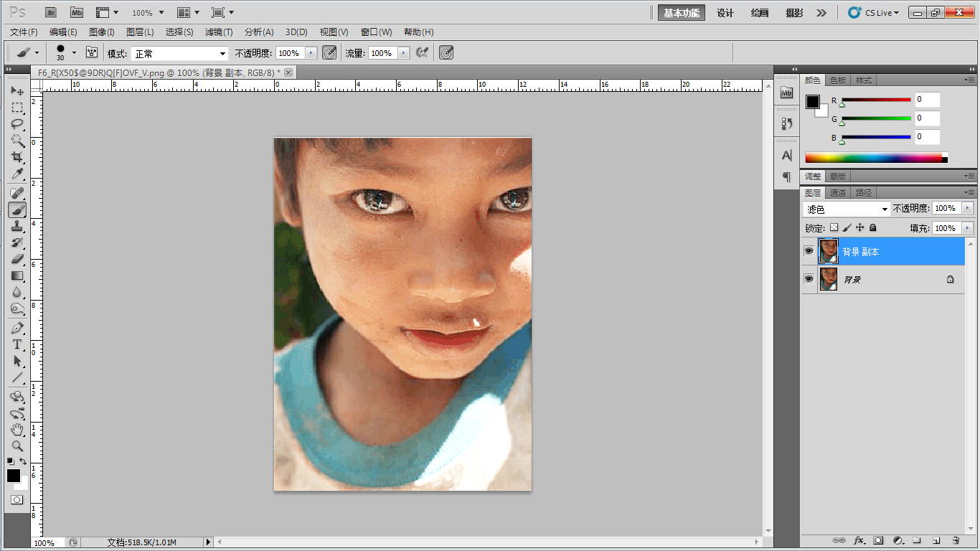Screen dimensions: 980x551
Task: Click the foreground color swatch in Color panel
Action: coord(812,102)
